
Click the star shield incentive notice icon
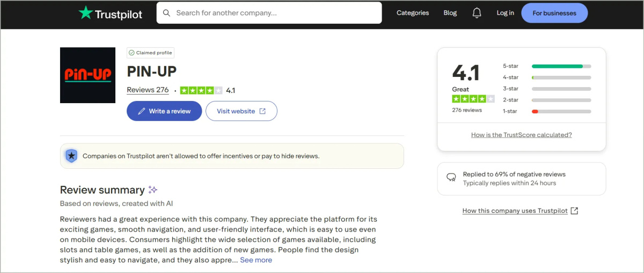(71, 156)
